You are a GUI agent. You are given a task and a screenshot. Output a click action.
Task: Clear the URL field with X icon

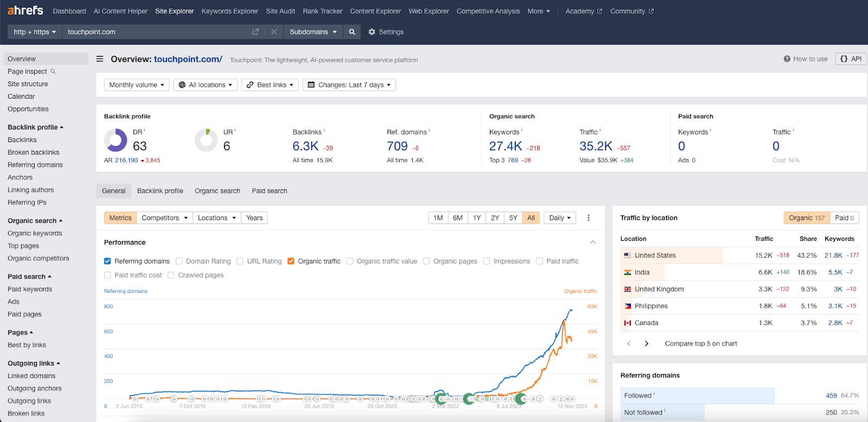click(274, 32)
